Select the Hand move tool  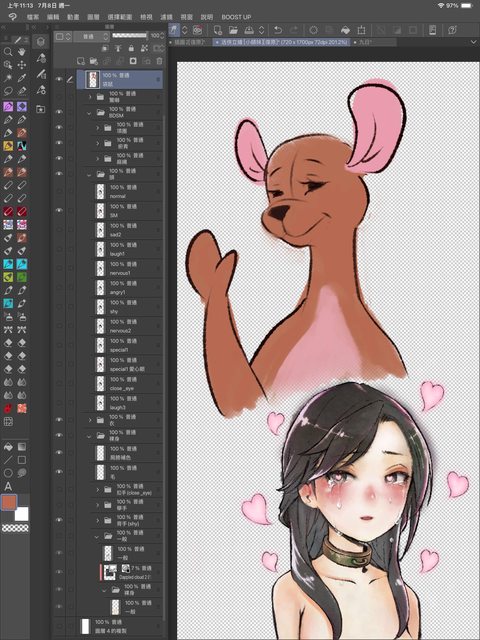[22, 51]
